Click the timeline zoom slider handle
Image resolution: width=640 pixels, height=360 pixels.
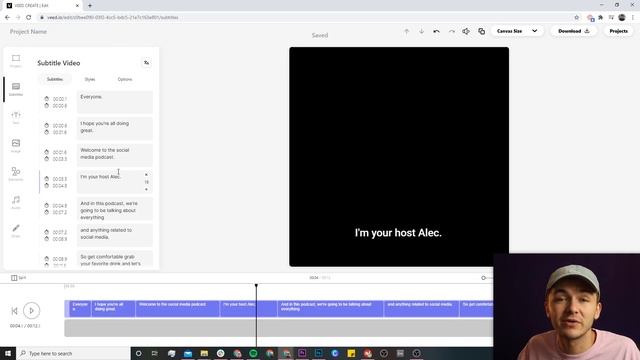[483, 278]
